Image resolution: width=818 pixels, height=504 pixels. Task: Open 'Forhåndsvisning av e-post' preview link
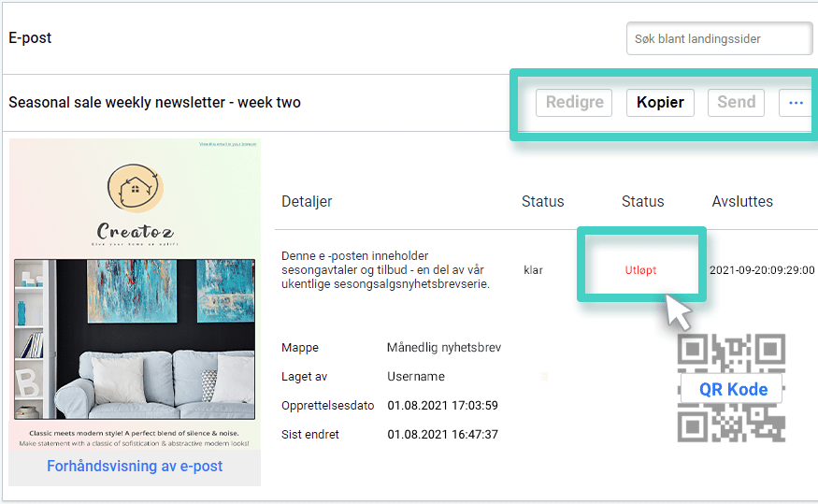(135, 466)
